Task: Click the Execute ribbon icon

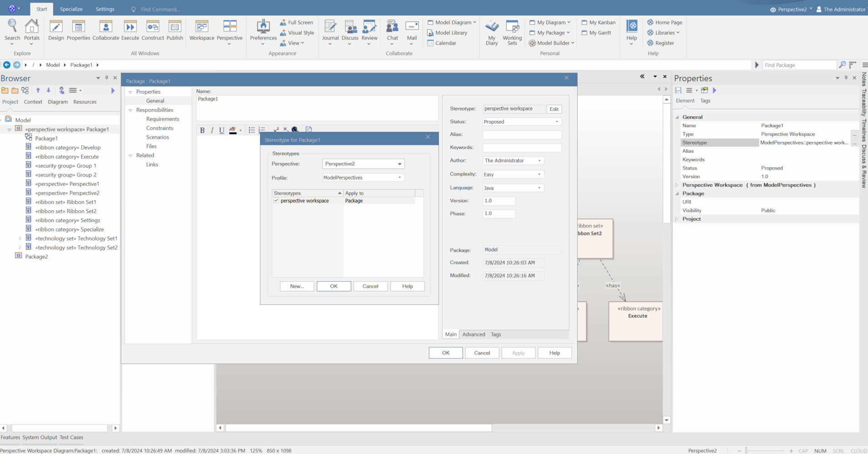Action: tap(130, 30)
